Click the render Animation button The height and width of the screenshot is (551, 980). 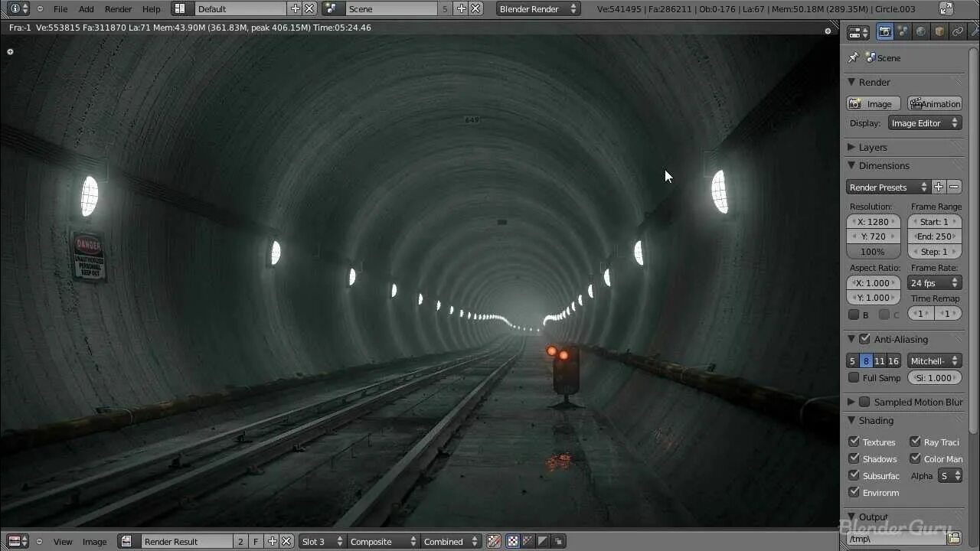coord(935,103)
